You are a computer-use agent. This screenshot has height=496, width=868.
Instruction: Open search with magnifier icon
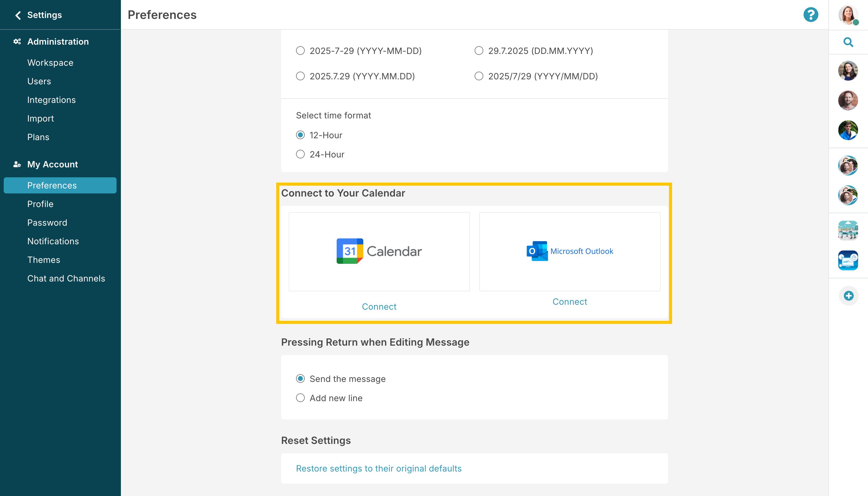tap(848, 42)
